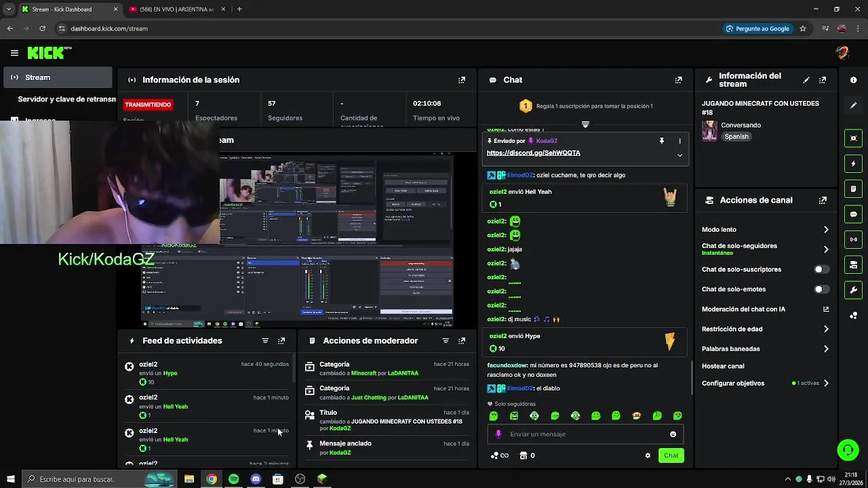Image resolution: width=868 pixels, height=488 pixels.
Task: Click the Enviar un mensaje input field
Action: point(585,434)
